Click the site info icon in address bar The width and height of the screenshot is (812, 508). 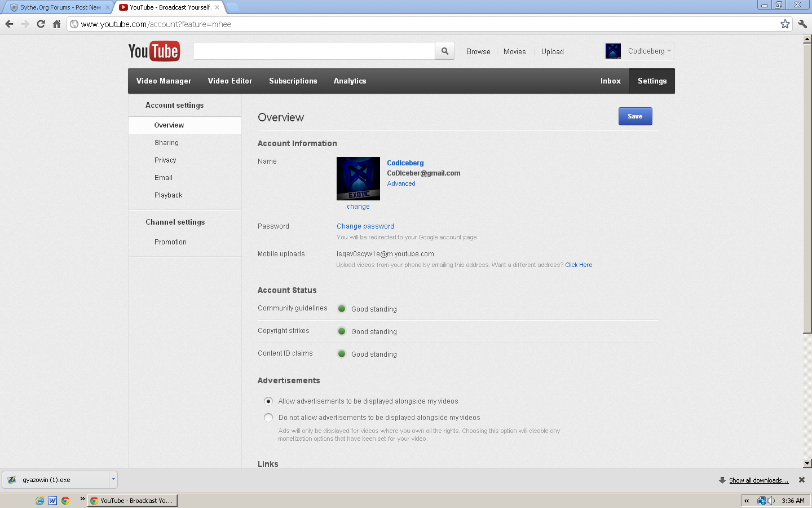click(74, 24)
